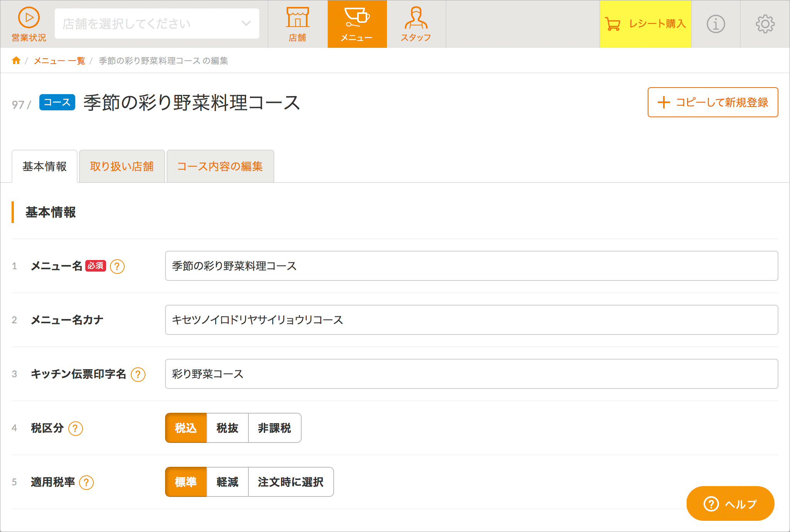Choose 注文時に選択 tax rate option

point(291,482)
